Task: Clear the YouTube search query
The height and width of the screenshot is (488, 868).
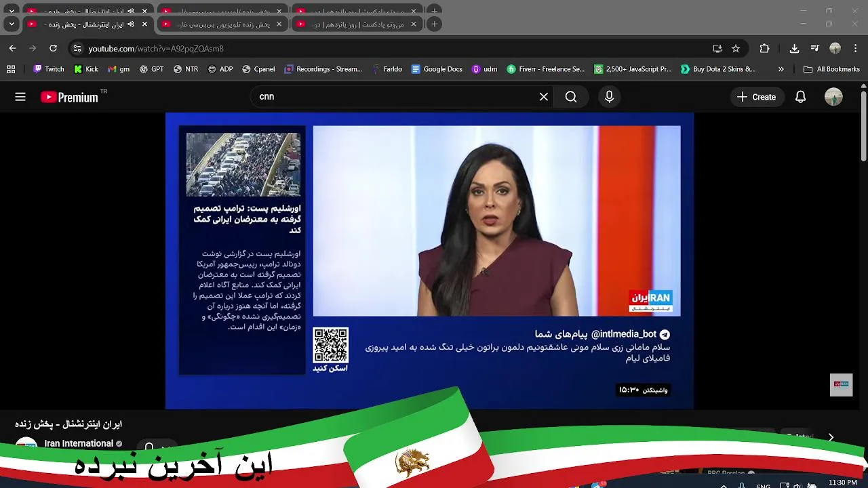Action: (x=543, y=97)
